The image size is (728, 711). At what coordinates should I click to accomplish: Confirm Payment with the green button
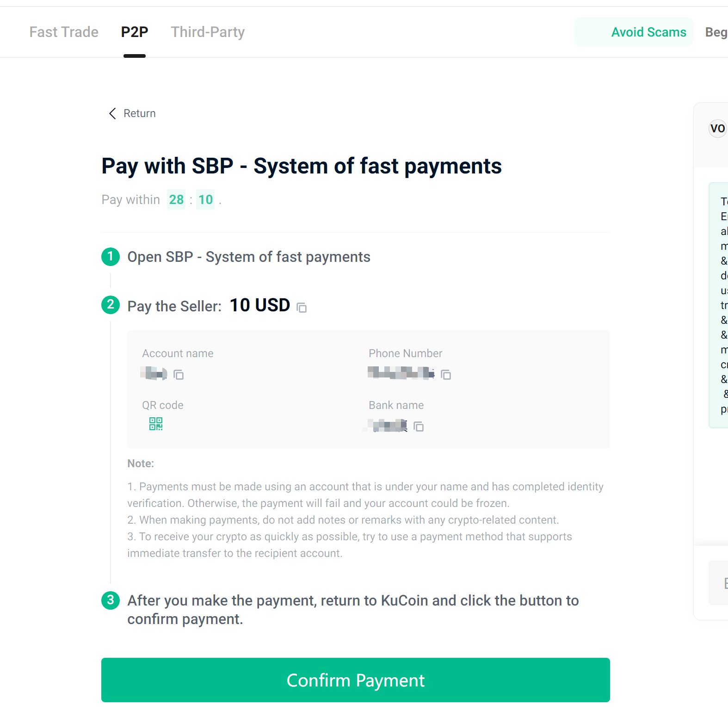tap(355, 680)
